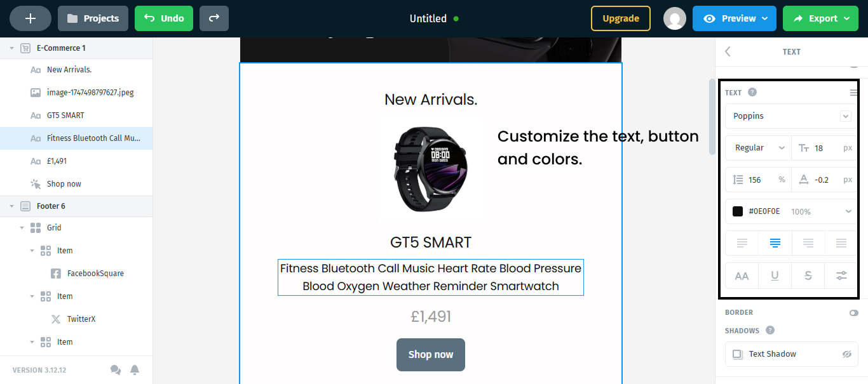Image resolution: width=868 pixels, height=384 pixels.
Task: Open advanced text settings sliders icon
Action: tap(841, 275)
